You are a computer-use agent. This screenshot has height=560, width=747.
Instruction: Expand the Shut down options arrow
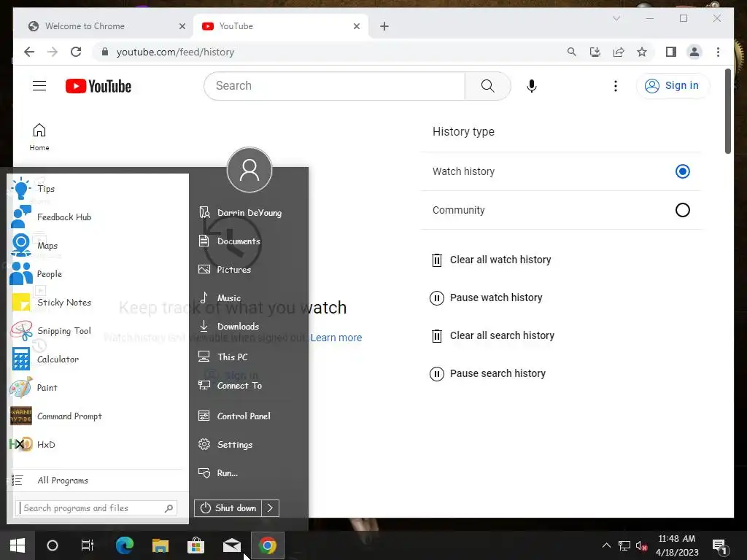click(x=270, y=508)
